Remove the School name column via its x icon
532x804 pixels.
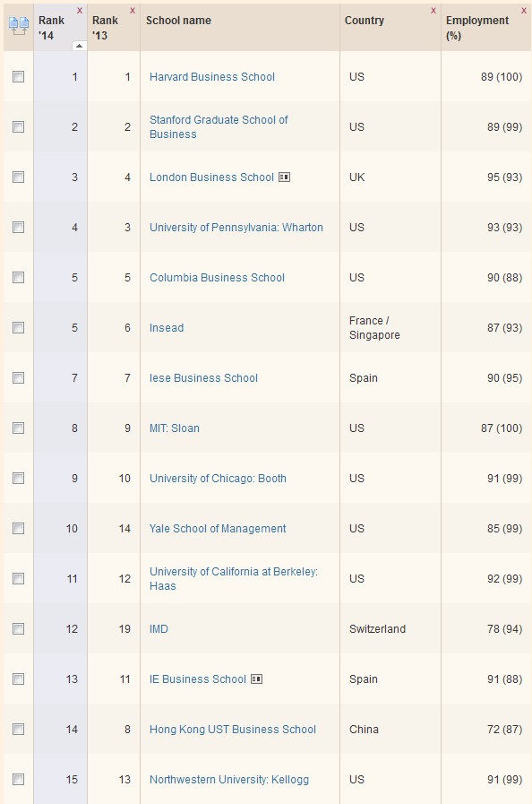click(x=330, y=10)
